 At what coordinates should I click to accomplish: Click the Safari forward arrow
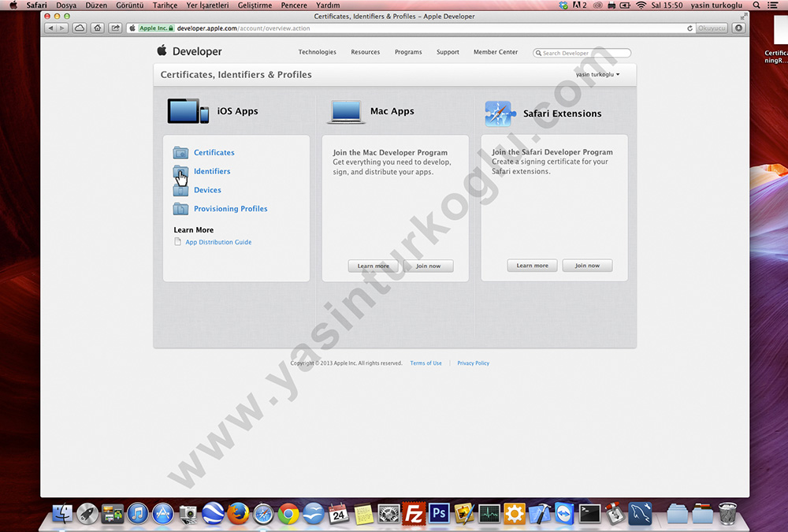coord(62,28)
